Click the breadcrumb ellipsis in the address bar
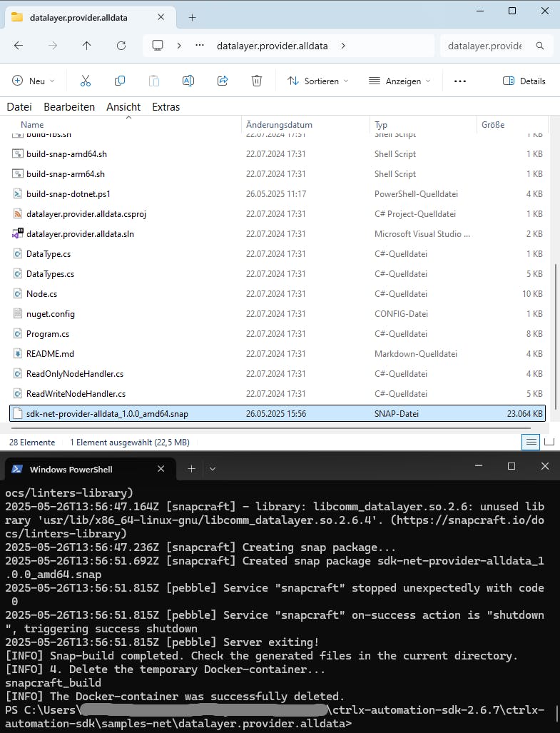The height and width of the screenshot is (733, 560). 200,46
